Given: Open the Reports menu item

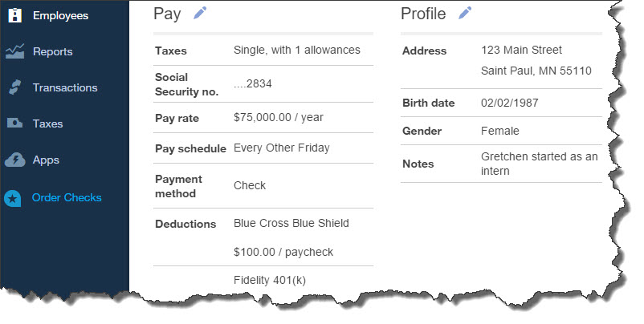Looking at the screenshot, I should coord(52,51).
